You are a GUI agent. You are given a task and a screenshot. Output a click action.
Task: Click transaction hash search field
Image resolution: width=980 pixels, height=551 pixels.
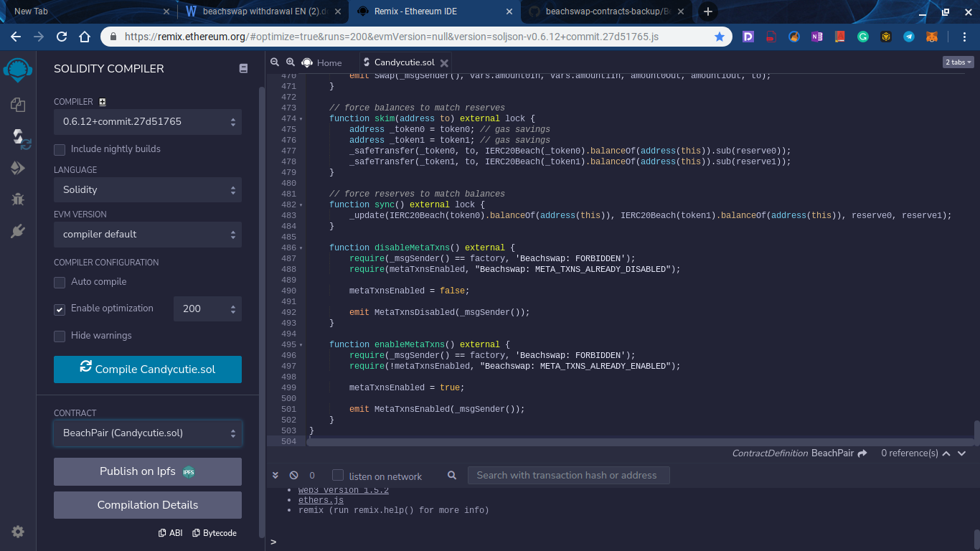point(568,475)
